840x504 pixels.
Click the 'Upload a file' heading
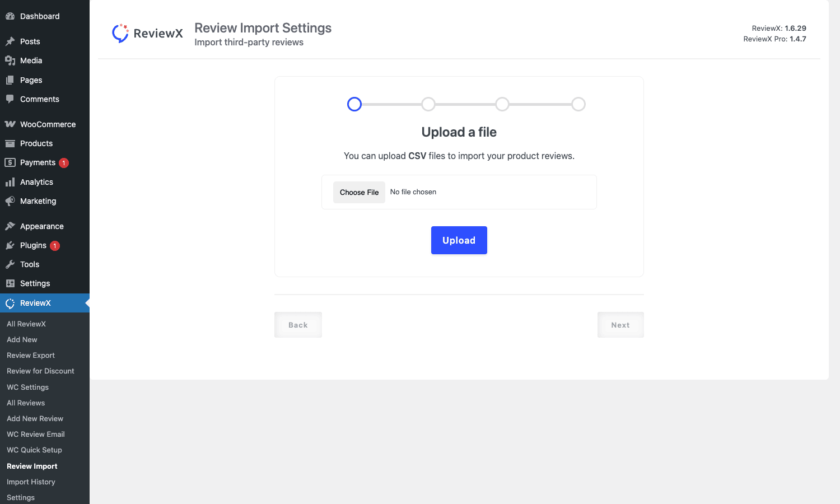(x=459, y=132)
